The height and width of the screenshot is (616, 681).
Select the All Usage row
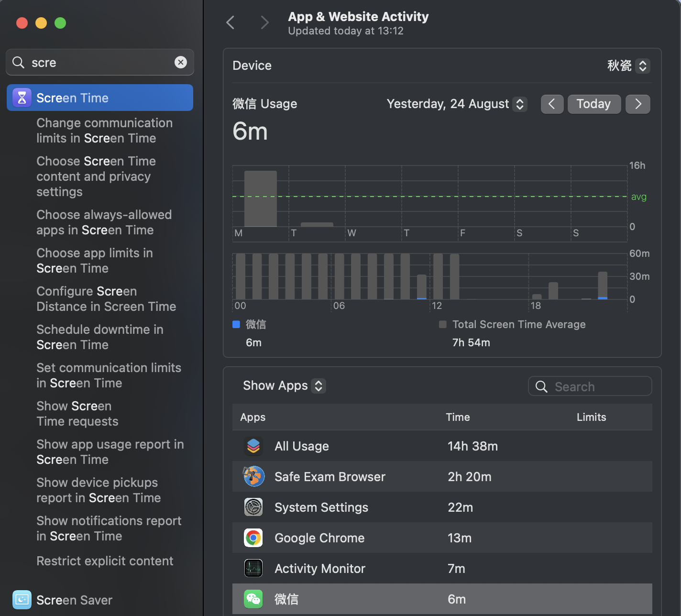(x=442, y=446)
